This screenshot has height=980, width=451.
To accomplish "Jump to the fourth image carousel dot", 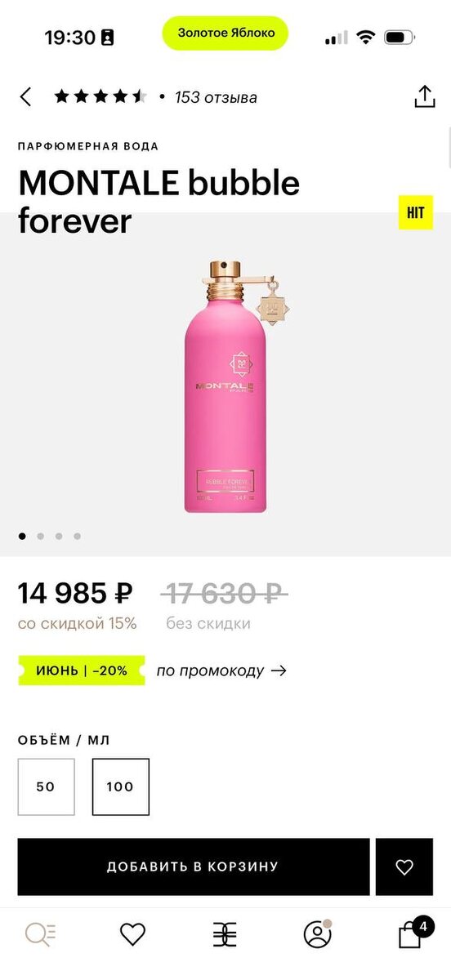I will 78,537.
